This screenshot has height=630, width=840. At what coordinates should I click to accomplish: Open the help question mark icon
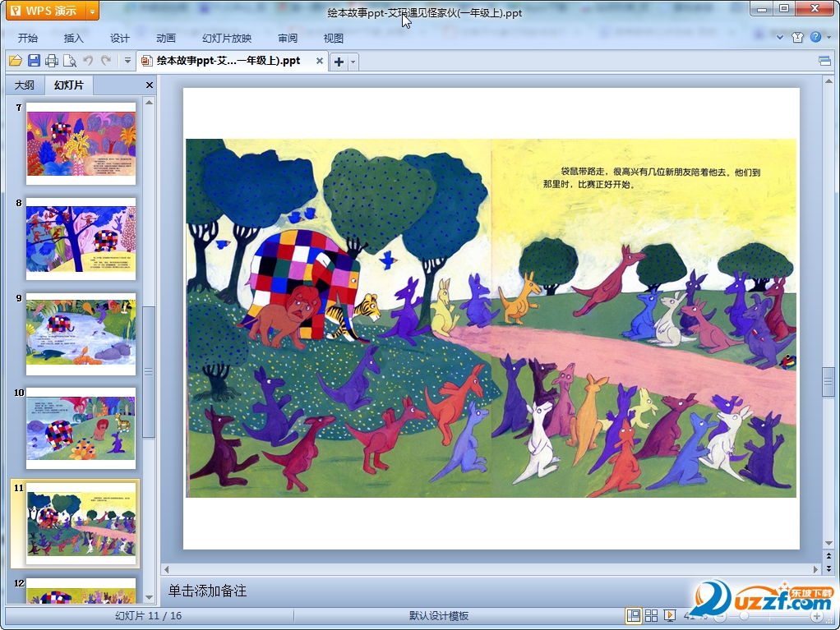pyautogui.click(x=815, y=37)
